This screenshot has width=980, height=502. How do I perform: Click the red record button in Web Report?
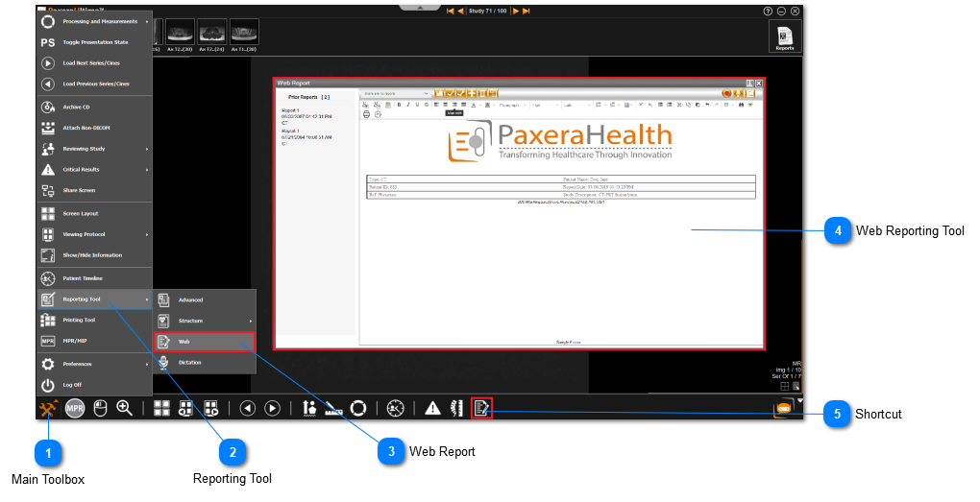pyautogui.click(x=726, y=94)
